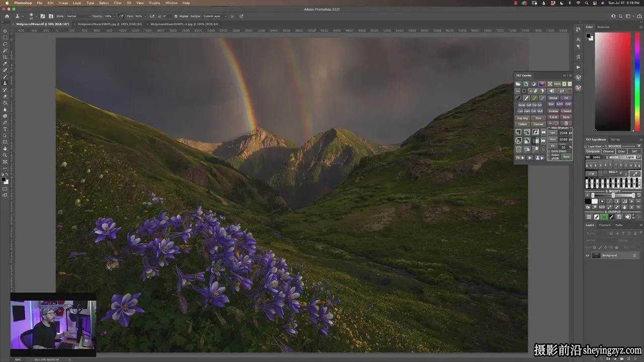The width and height of the screenshot is (644, 362).
Task: Select the Move tool in the toolbar
Action: coord(5,31)
